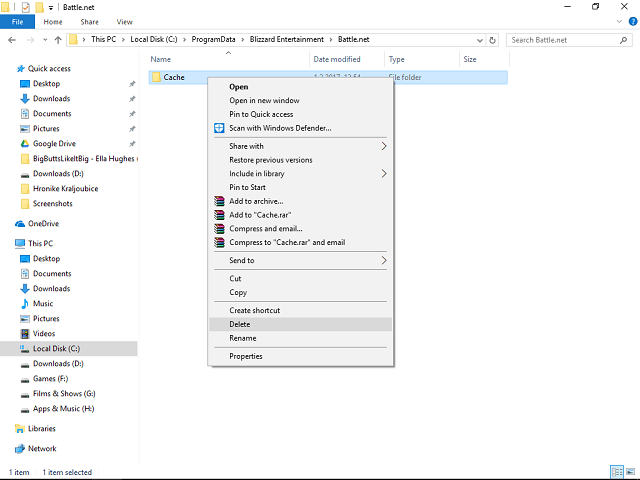Sort by the Name column header
The width and height of the screenshot is (640, 480).
(x=229, y=59)
